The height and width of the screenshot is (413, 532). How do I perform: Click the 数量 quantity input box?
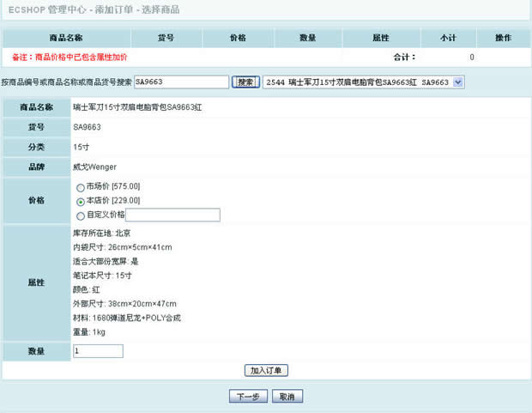click(98, 351)
